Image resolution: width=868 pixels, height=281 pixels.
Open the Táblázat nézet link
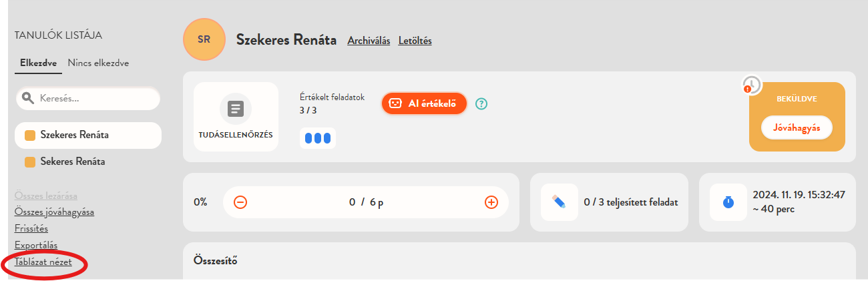[43, 262]
